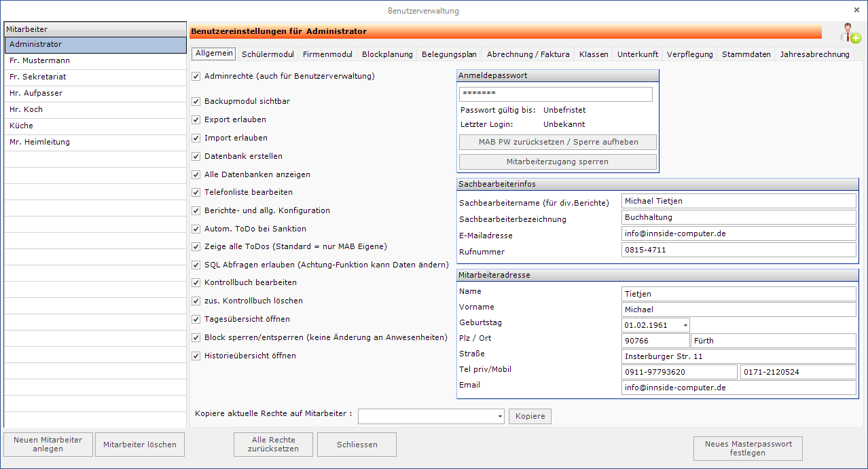Open the Geburtstag date dropdown
868x469 pixels.
coord(683,325)
